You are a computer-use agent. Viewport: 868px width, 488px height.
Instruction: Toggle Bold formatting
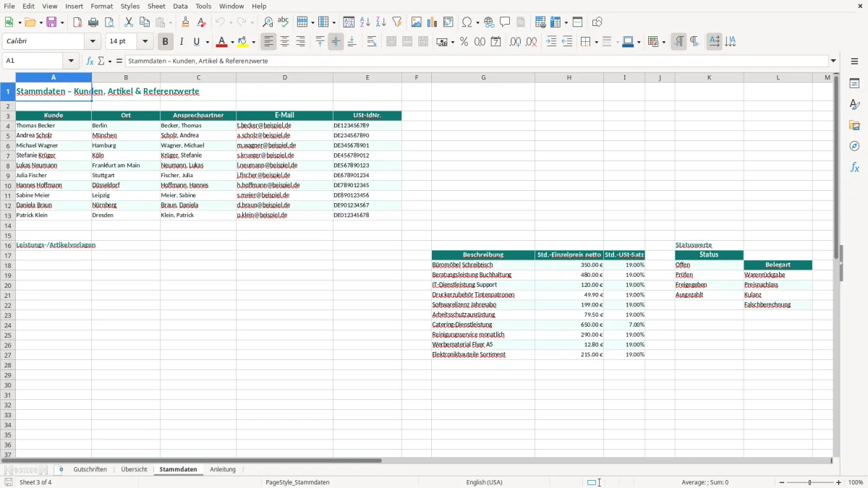coord(165,42)
